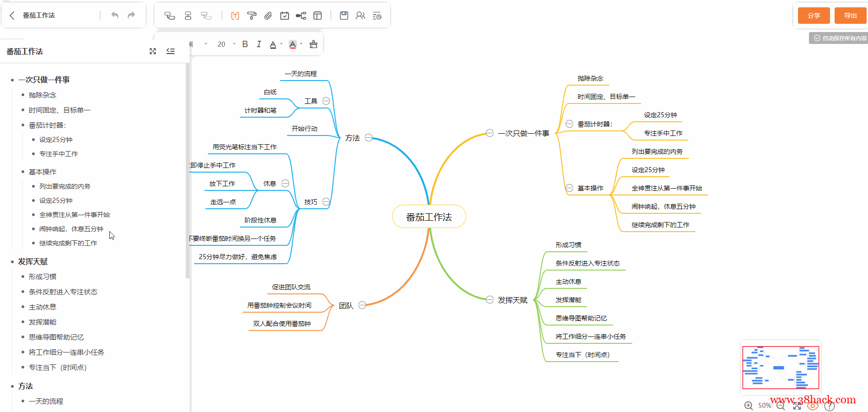Image resolution: width=868 pixels, height=412 pixels.
Task: Open the collaborators people icon
Action: (x=361, y=16)
